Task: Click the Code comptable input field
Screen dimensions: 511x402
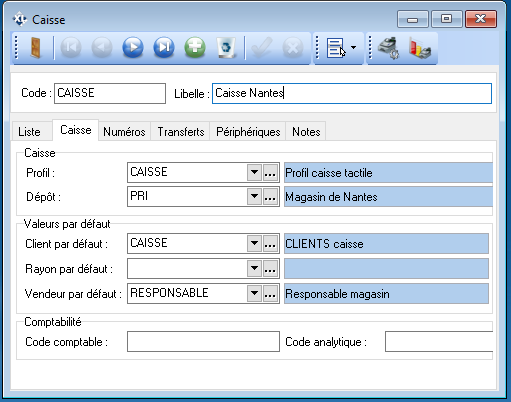Action: click(203, 341)
